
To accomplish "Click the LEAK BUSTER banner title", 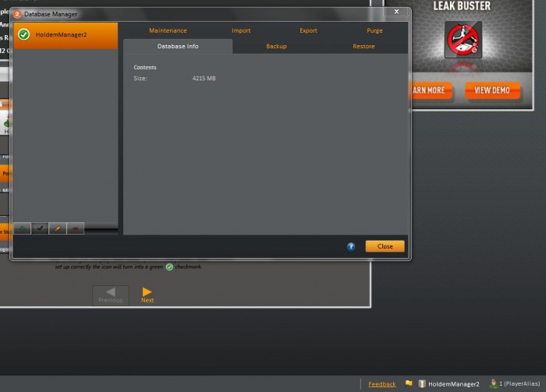I will pyautogui.click(x=462, y=6).
